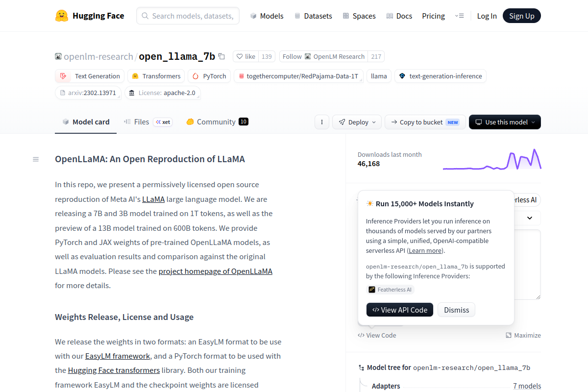This screenshot has width=588, height=392.
Task: Click the OpenLLaMA heading text
Action: 150,159
